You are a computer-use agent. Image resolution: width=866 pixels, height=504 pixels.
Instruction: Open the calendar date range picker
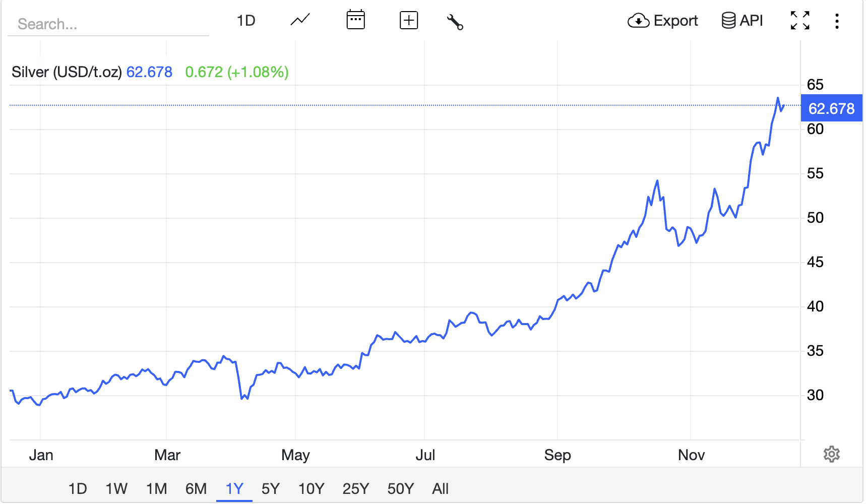pos(356,20)
